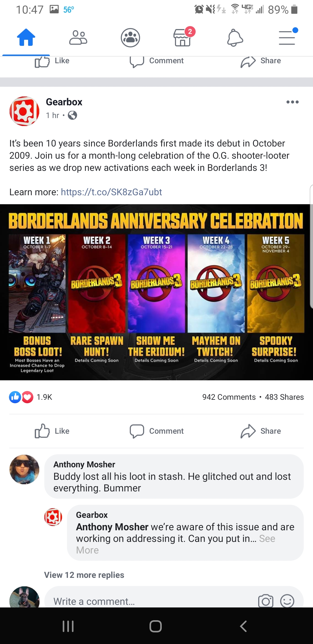The height and width of the screenshot is (644, 313).
Task: Open the Gearbox page profile picture
Action: [24, 111]
